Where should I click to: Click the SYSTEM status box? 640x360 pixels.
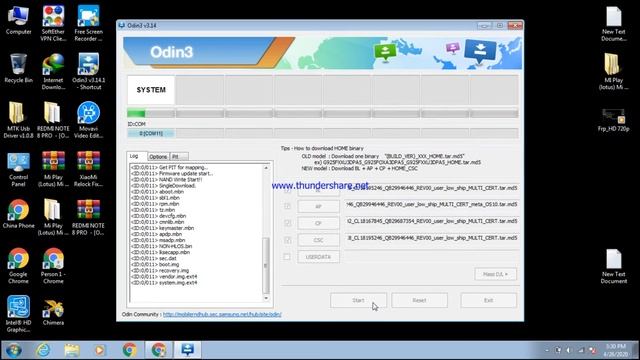pyautogui.click(x=151, y=90)
